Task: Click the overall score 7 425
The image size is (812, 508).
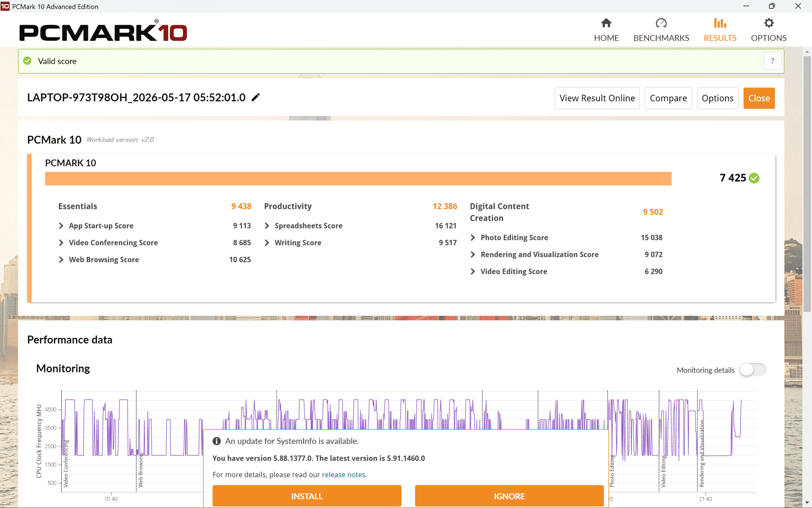Action: (733, 178)
